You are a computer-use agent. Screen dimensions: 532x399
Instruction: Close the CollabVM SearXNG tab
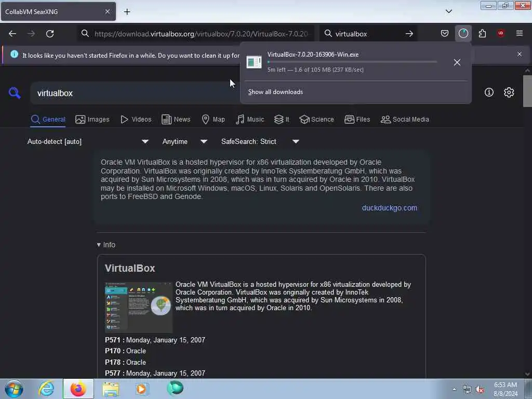tap(107, 11)
